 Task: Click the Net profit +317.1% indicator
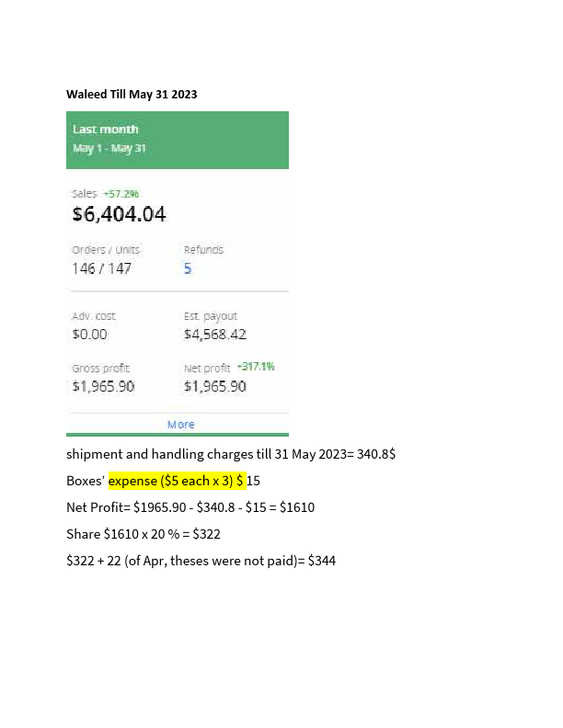click(x=256, y=367)
